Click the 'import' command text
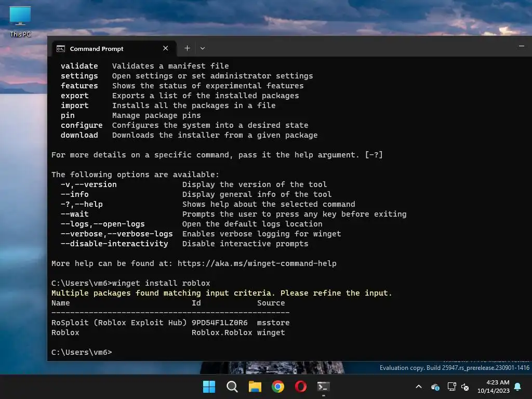The image size is (532, 399). pos(75,105)
